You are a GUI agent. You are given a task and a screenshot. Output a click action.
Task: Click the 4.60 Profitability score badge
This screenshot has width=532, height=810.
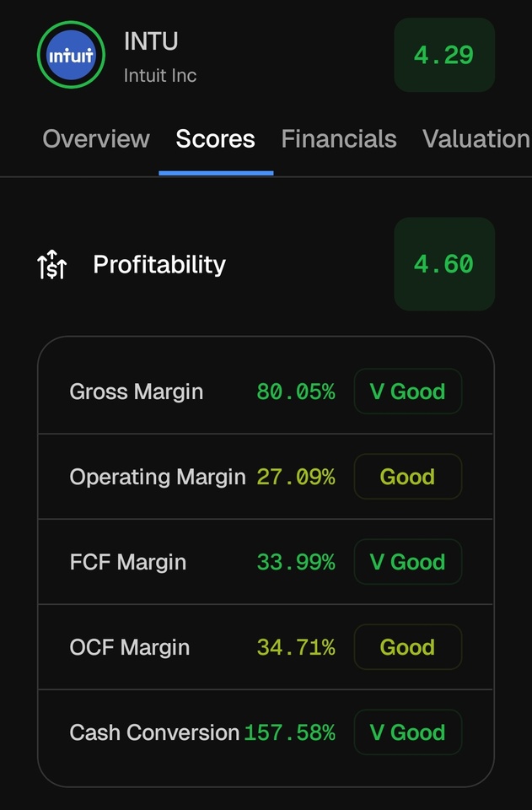tap(443, 264)
